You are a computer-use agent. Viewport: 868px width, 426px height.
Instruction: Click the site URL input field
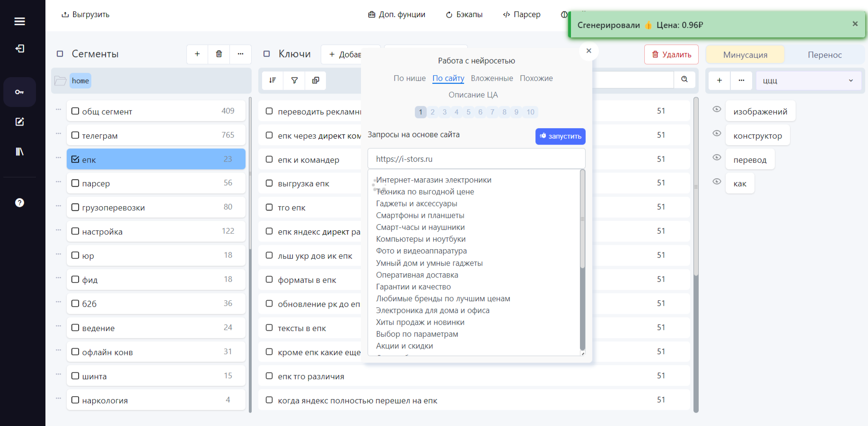[476, 159]
